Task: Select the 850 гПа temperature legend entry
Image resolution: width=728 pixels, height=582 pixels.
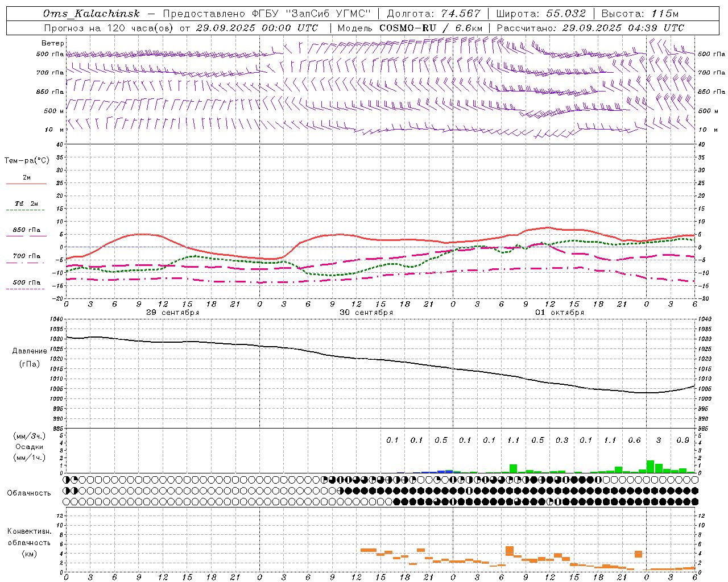Action: pyautogui.click(x=27, y=230)
